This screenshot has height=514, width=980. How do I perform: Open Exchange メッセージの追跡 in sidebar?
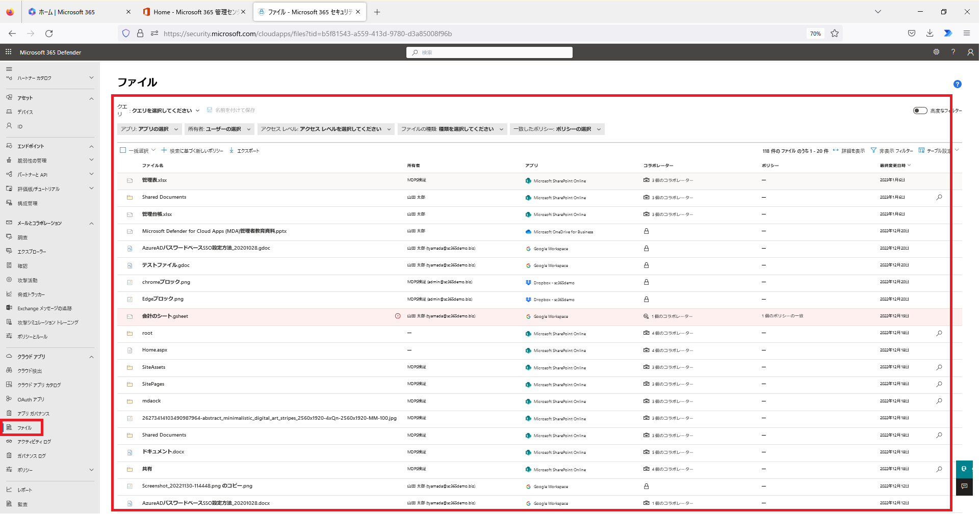click(44, 308)
